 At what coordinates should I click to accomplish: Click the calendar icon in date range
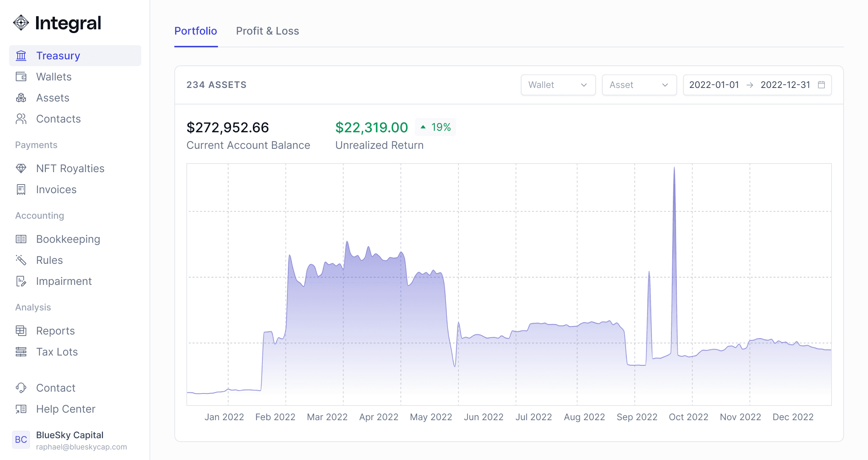point(821,85)
